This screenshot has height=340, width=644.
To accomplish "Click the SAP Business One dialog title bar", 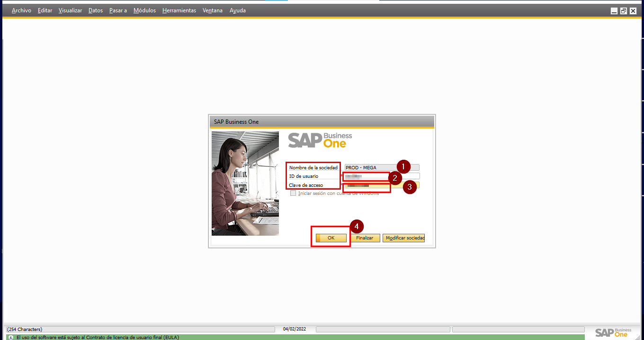I will click(322, 122).
